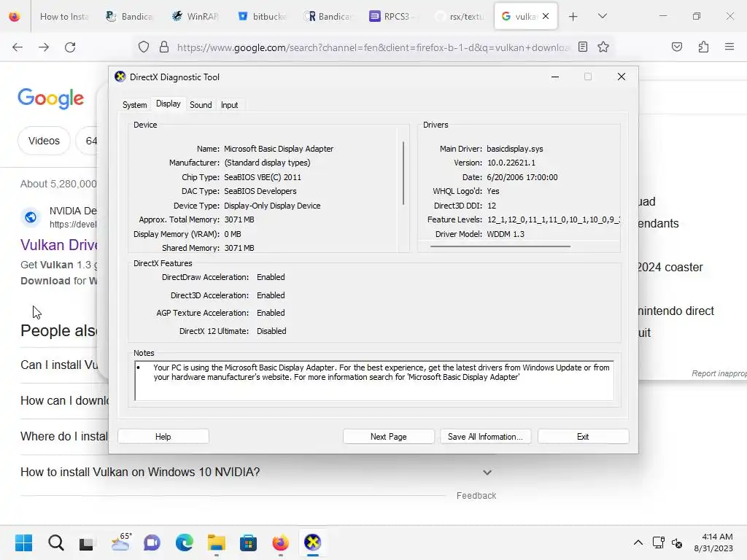Click the Exit button in DirectX dialog
The image size is (747, 560).
pyautogui.click(x=583, y=437)
